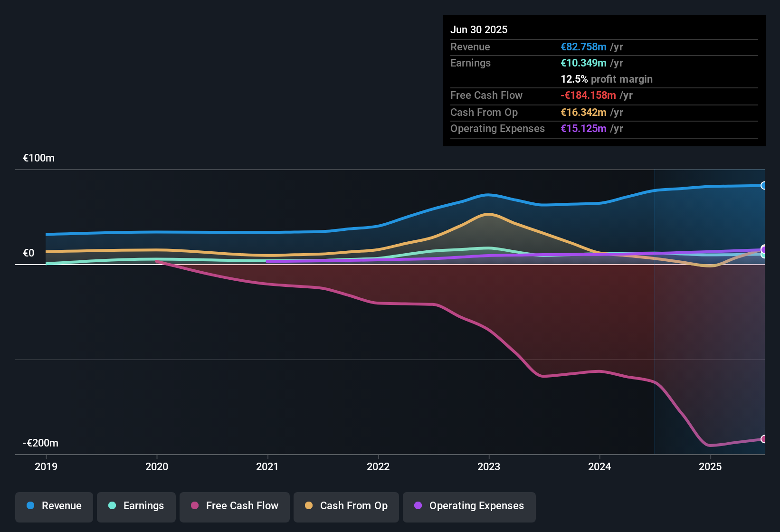The height and width of the screenshot is (532, 780).
Task: Click the purple Operating Expenses legend dot
Action: click(418, 505)
